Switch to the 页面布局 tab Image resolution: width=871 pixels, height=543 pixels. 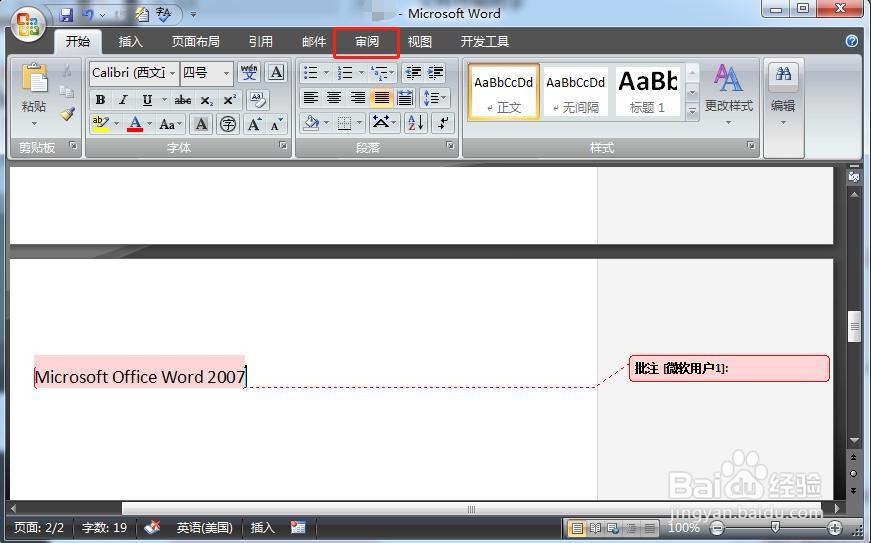pos(196,42)
